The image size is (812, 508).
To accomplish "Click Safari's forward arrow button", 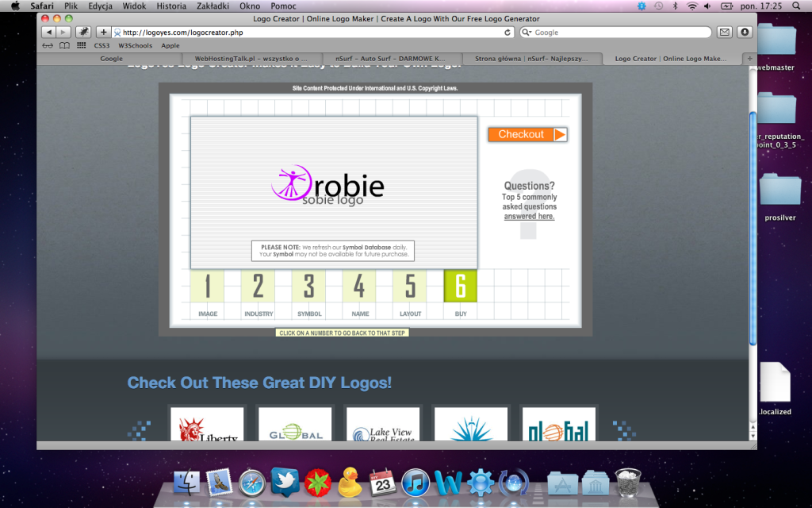I will coord(63,32).
